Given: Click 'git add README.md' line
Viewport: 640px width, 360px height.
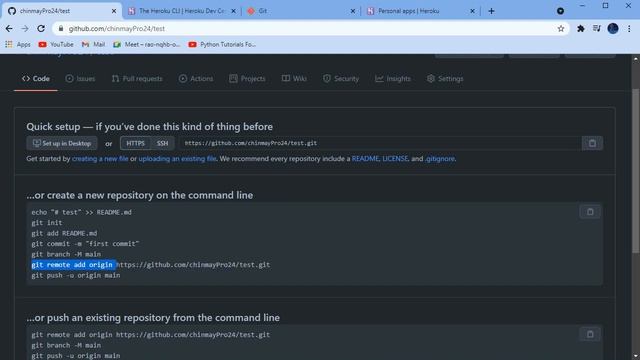Looking at the screenshot, I should point(64,233).
